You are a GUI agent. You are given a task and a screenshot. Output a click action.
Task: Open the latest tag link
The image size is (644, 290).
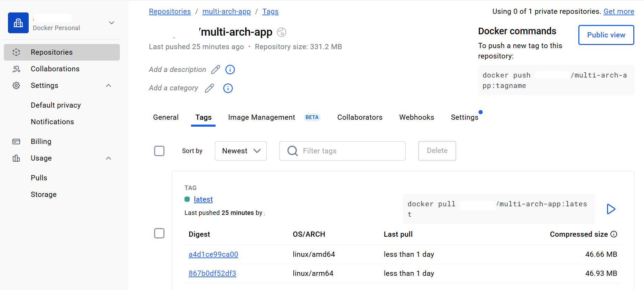tap(203, 199)
